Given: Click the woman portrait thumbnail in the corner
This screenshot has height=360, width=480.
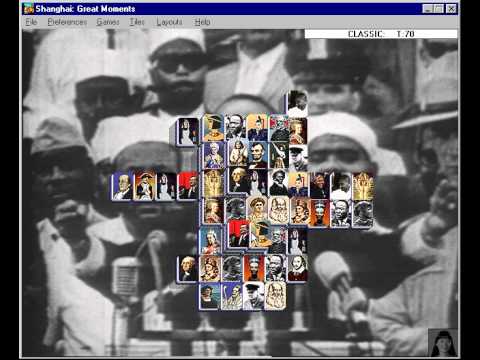Looking at the screenshot, I should 443,343.
